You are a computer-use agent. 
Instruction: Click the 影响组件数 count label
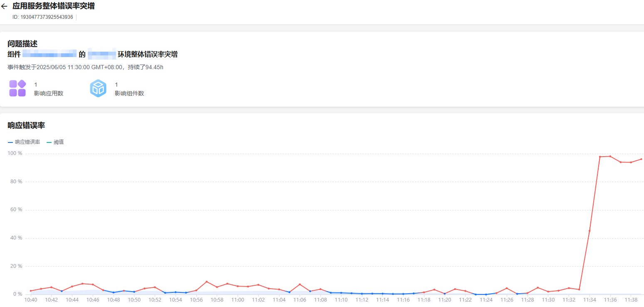(x=129, y=93)
